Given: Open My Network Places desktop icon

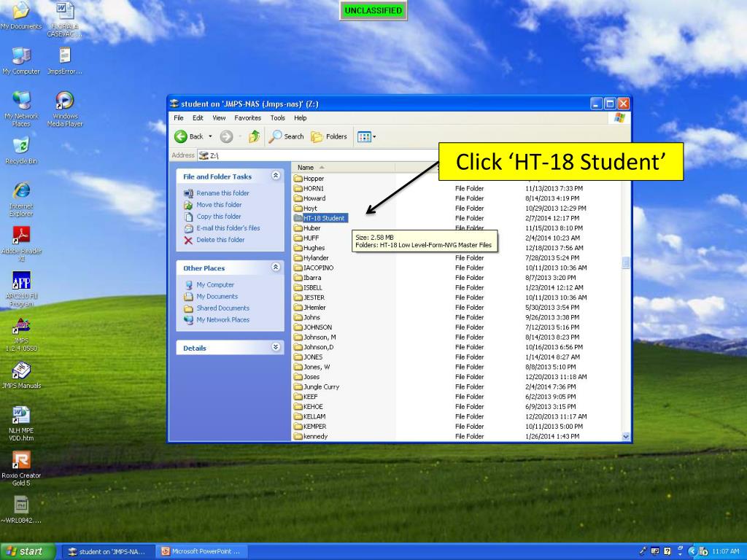Looking at the screenshot, I should [x=21, y=109].
